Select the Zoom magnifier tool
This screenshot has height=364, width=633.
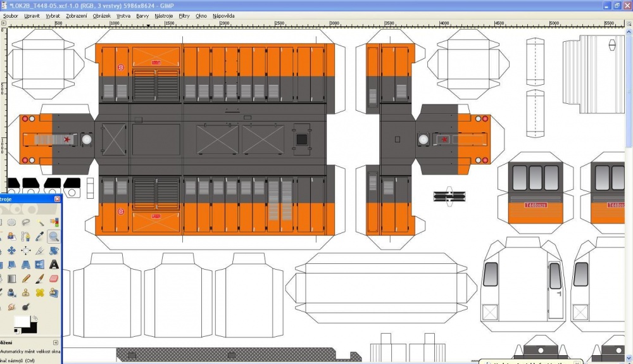pyautogui.click(x=54, y=237)
